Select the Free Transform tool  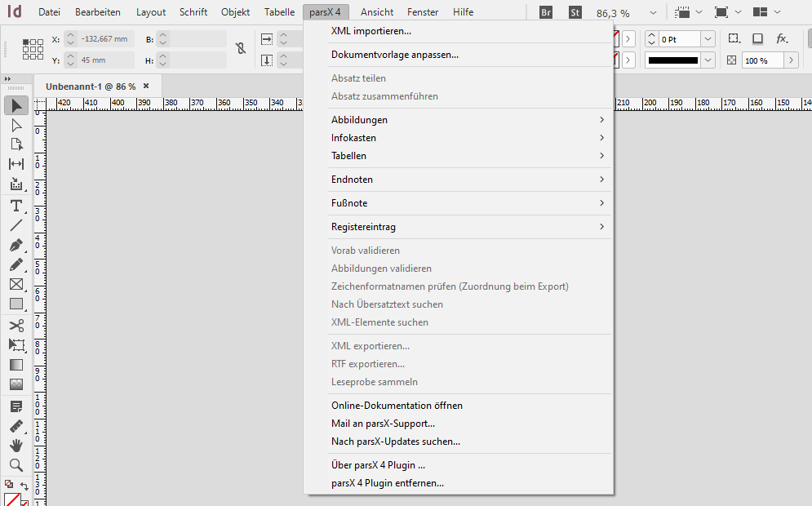16,345
